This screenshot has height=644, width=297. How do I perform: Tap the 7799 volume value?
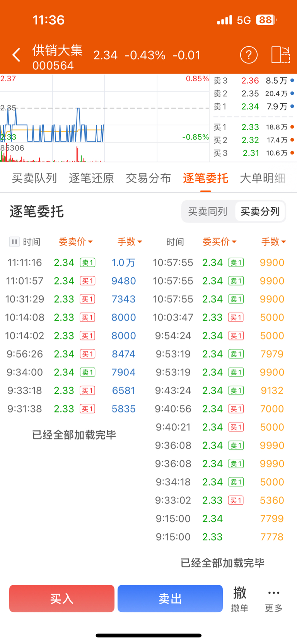click(x=272, y=519)
